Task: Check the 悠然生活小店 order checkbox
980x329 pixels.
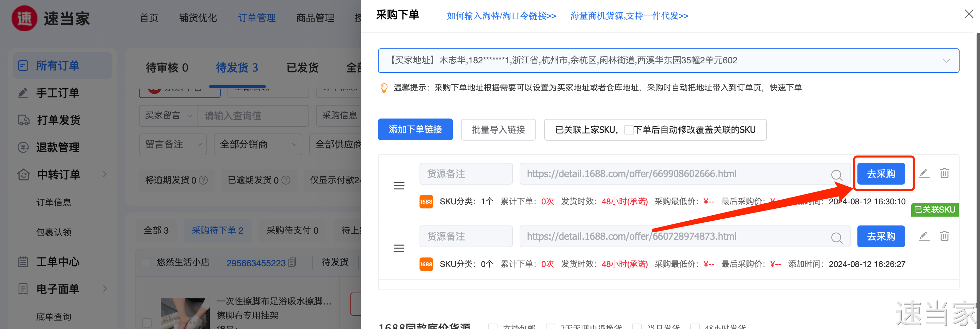Action: (x=146, y=263)
